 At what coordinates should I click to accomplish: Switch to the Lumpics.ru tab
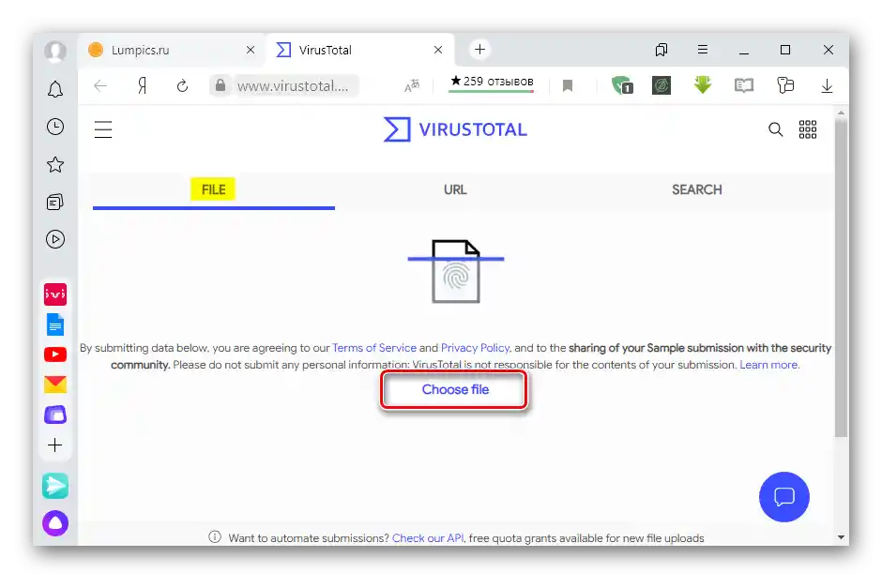[x=171, y=50]
